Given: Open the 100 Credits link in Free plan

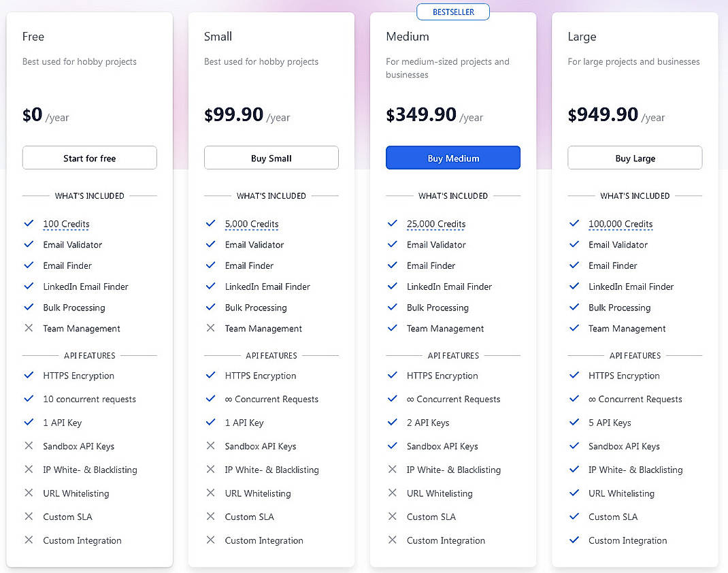Looking at the screenshot, I should tap(66, 224).
